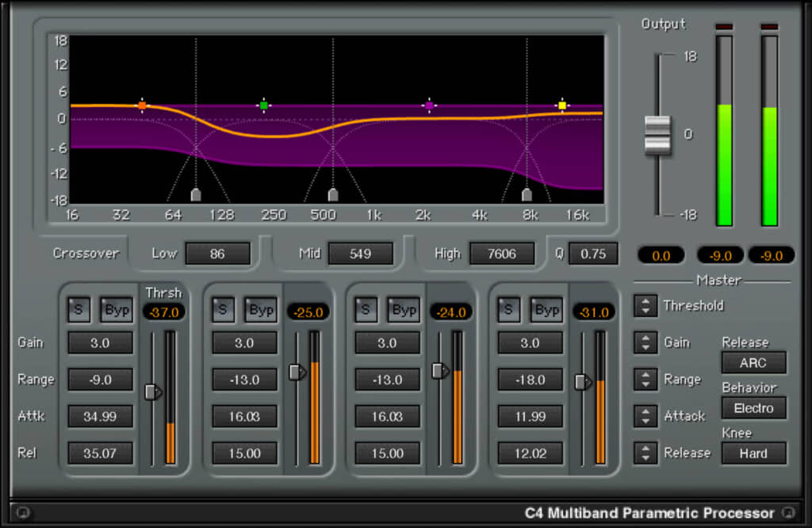Bypass the second compressor band
The image size is (812, 528).
point(261,310)
